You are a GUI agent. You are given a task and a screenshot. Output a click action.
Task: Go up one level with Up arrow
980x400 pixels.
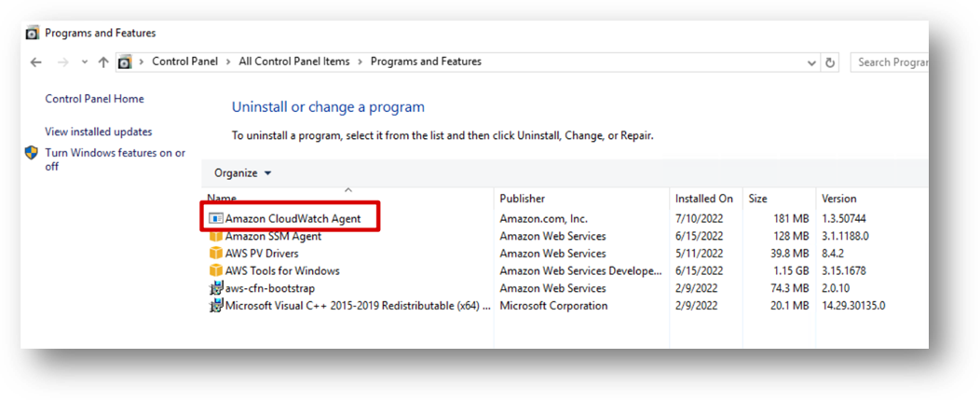[103, 62]
